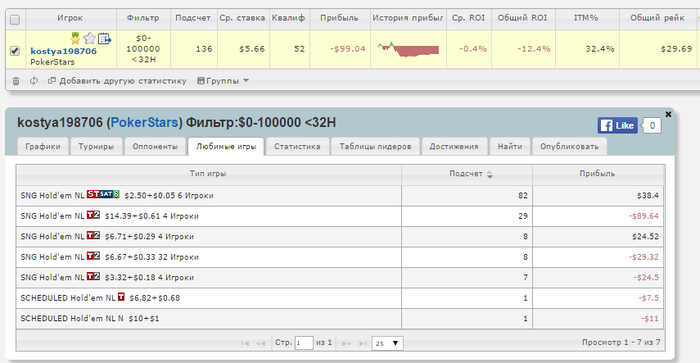
Task: Click the $29.69 total rake value
Action: pos(676,49)
